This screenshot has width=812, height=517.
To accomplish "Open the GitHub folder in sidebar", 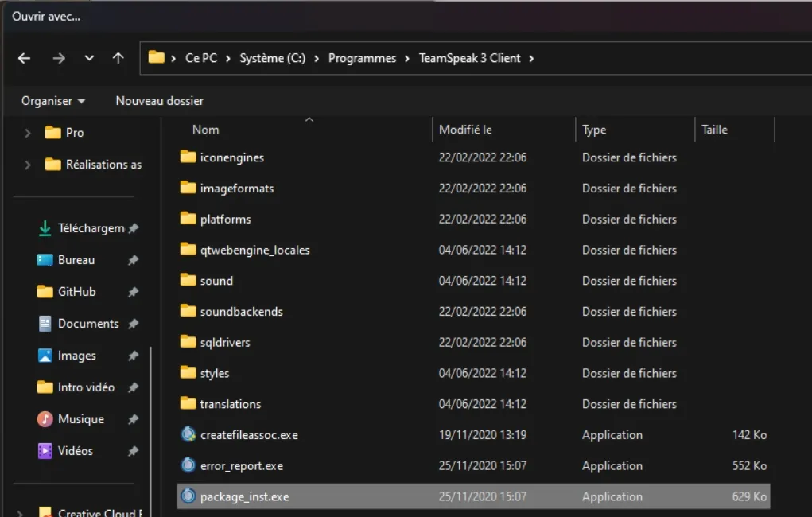I will coord(76,292).
